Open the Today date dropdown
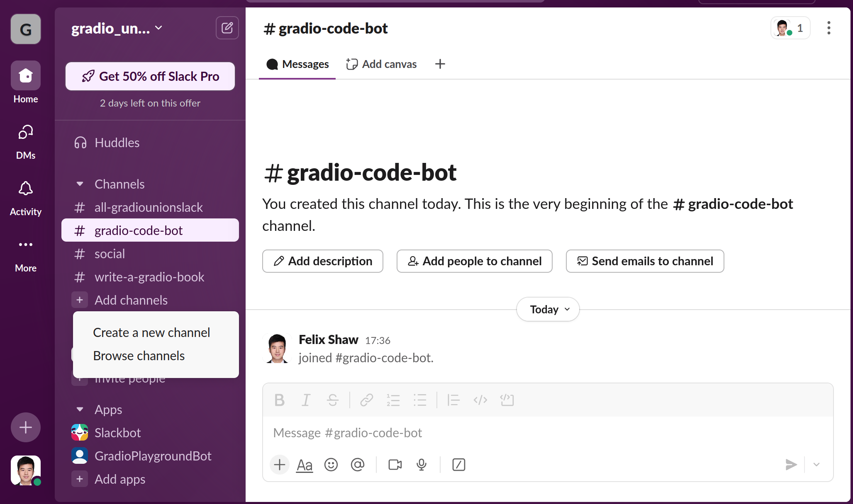 coord(548,309)
